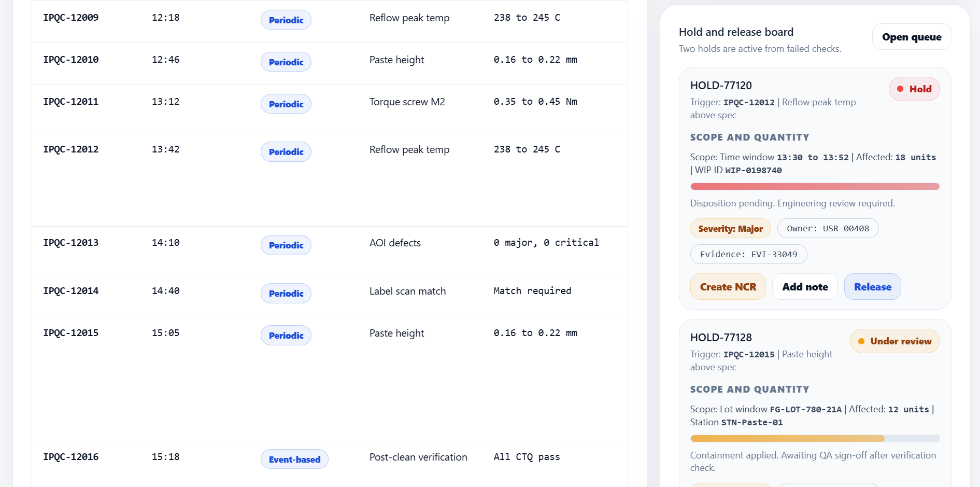
Task: Select the IPQC-12013 AOI defects row
Action: coord(330,243)
